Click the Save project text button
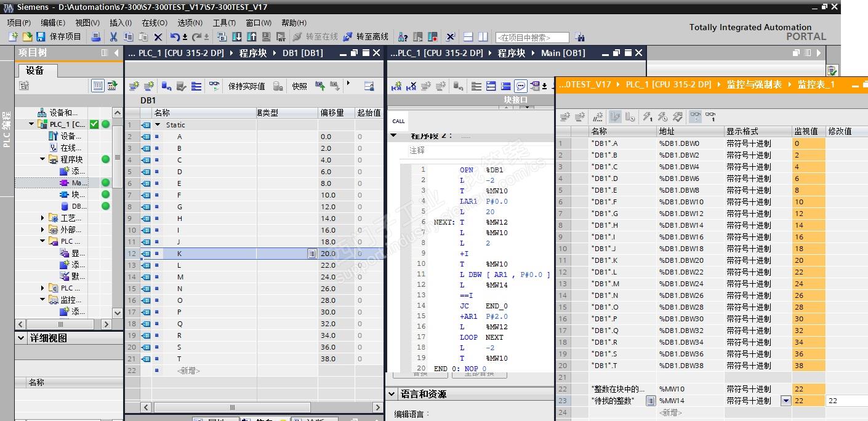 click(x=65, y=37)
